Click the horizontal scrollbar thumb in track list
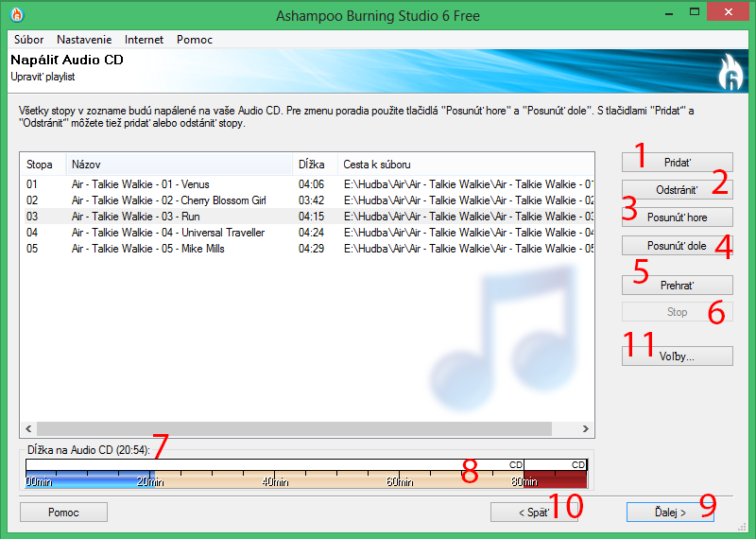Viewport: 756px width, 539px height. coord(294,428)
